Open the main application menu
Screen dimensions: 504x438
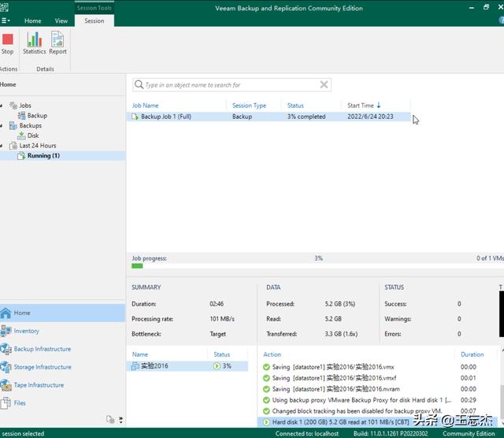point(6,20)
